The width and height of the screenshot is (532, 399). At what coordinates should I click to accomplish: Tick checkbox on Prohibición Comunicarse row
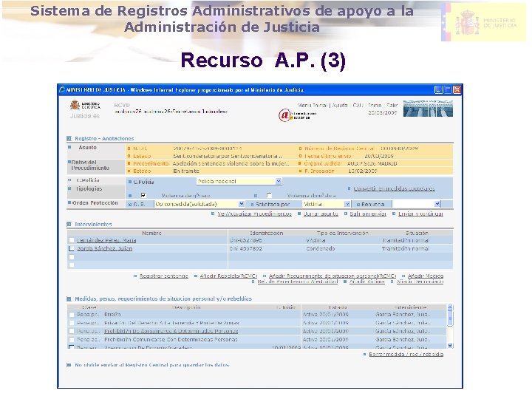pos(71,339)
